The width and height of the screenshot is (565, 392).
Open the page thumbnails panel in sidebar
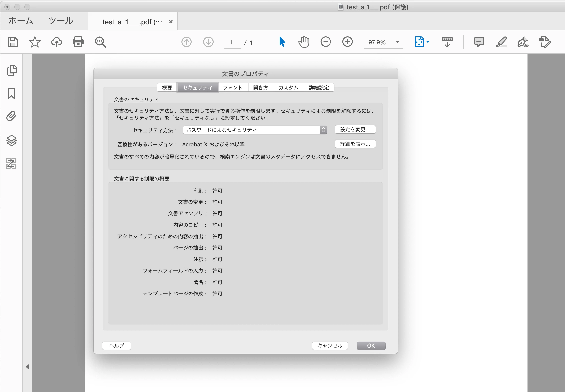click(12, 70)
